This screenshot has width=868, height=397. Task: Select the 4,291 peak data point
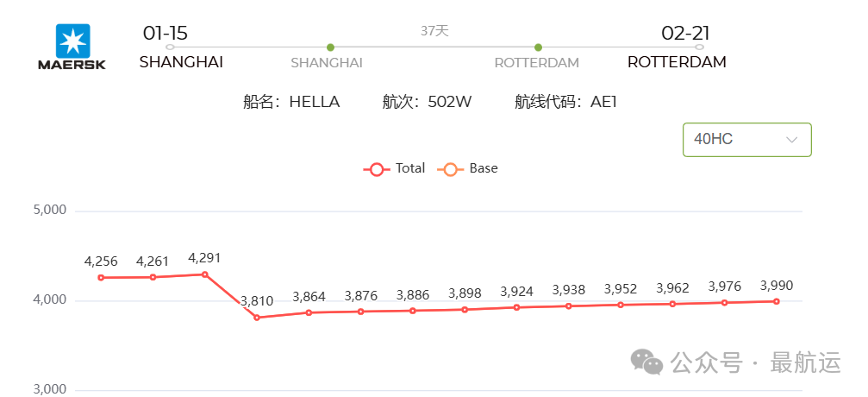[205, 274]
